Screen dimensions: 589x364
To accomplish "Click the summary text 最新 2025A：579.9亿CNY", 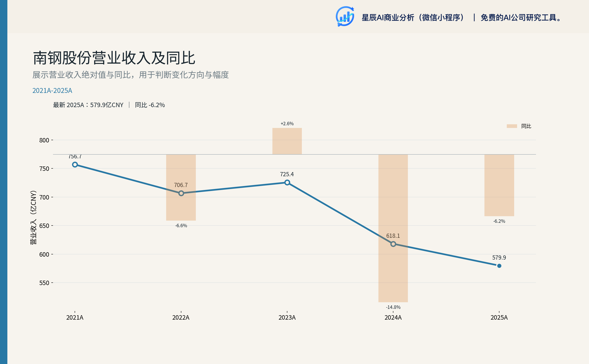I will coord(88,105).
